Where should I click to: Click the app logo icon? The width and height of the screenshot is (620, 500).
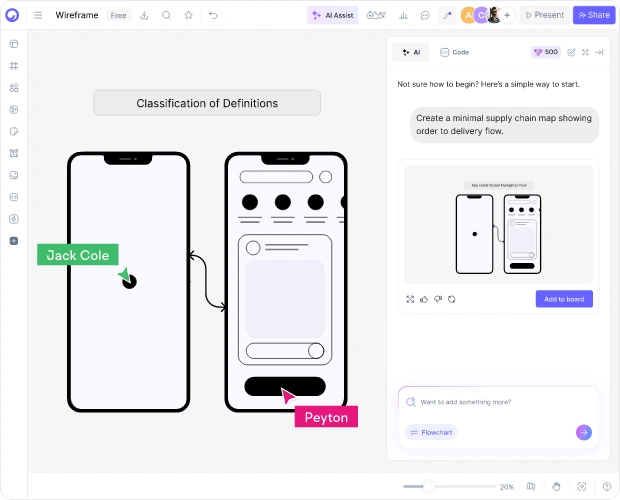click(12, 15)
